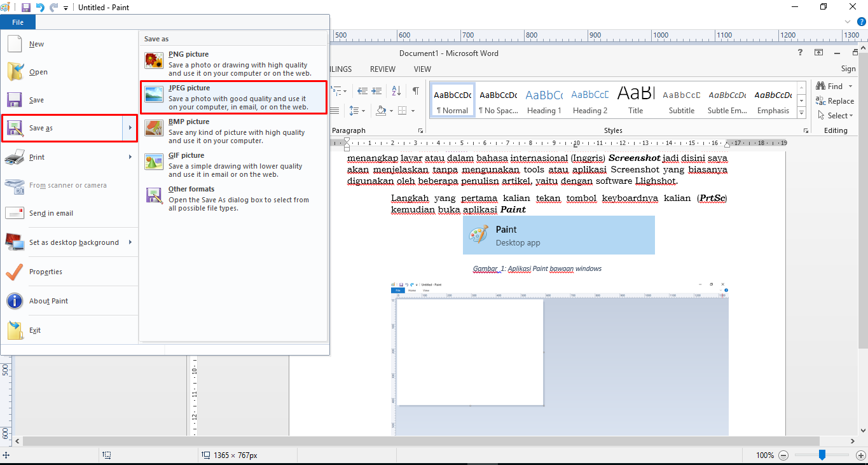
Task: Click the Increase Indent icon in Word
Action: click(x=377, y=91)
